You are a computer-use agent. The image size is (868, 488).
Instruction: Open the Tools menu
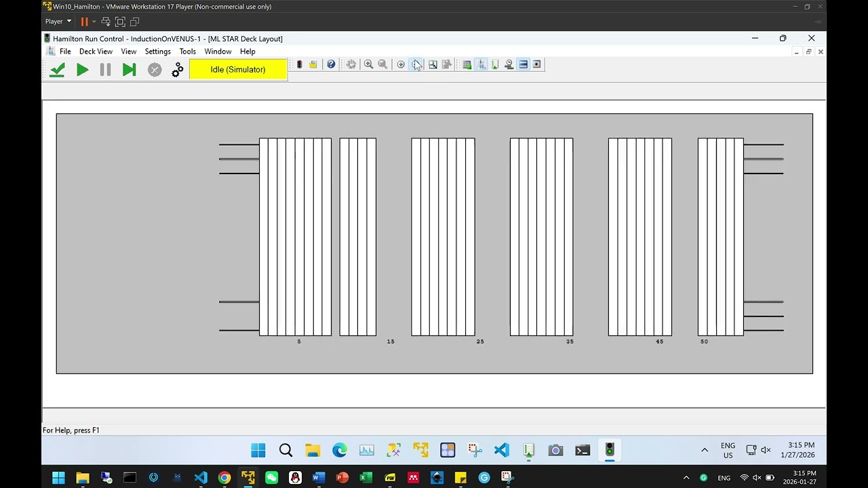pos(187,52)
